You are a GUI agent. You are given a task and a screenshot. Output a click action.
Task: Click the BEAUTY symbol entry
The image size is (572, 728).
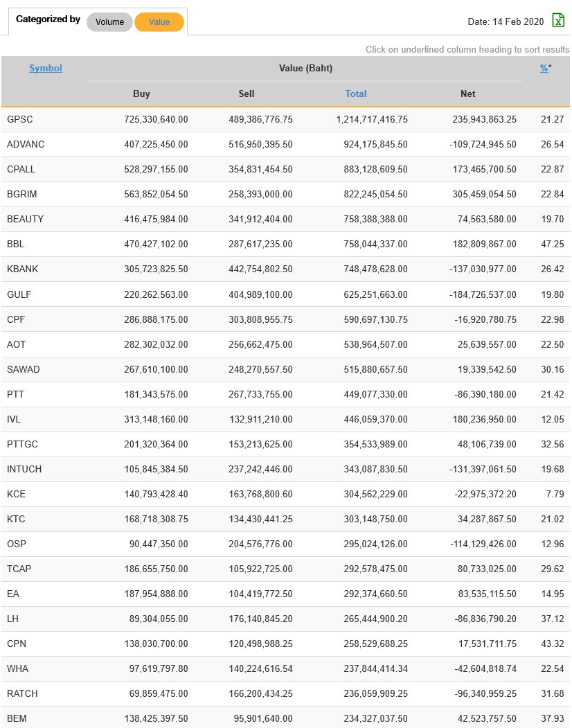coord(26,219)
